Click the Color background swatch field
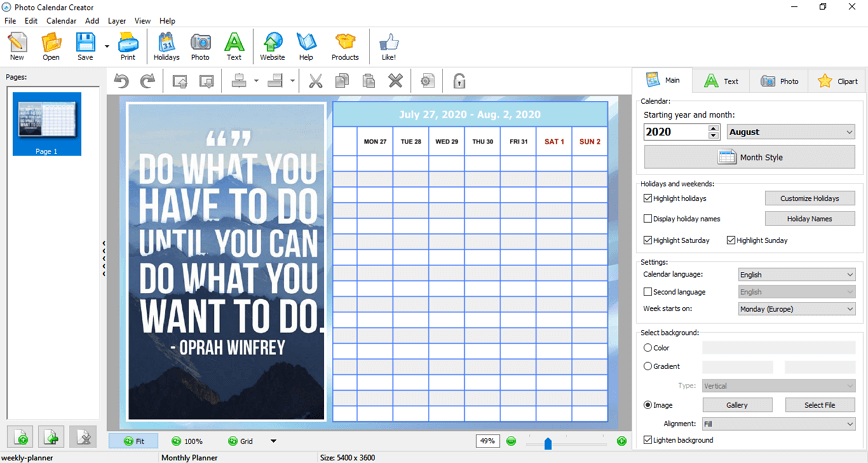 pyautogui.click(x=779, y=348)
